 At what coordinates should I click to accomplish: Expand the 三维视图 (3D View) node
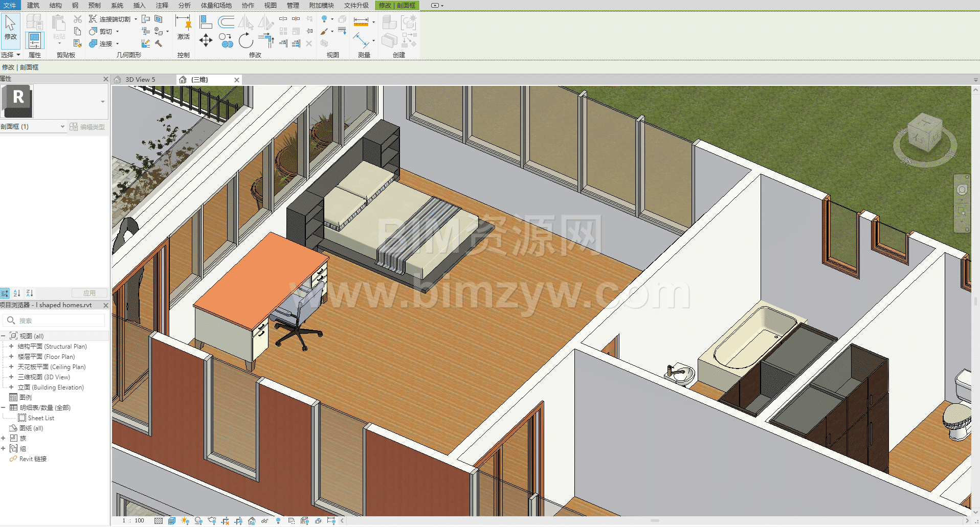(x=11, y=377)
